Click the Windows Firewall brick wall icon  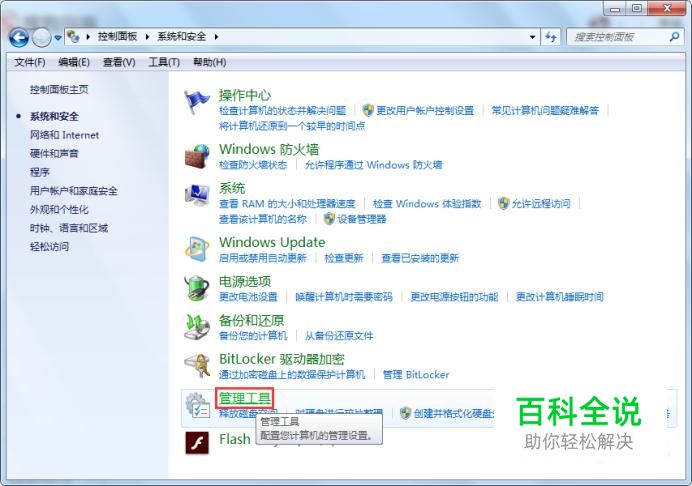click(x=196, y=156)
